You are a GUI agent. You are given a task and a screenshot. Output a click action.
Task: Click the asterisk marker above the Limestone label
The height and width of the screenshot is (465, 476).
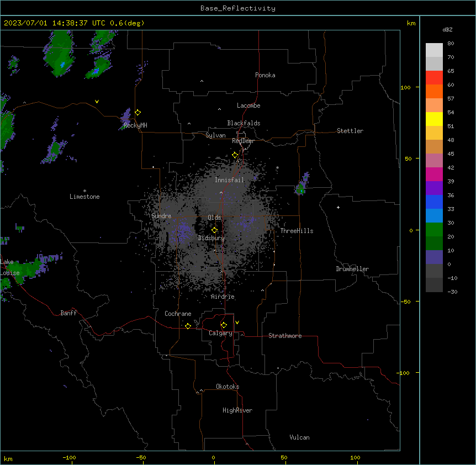click(x=84, y=191)
